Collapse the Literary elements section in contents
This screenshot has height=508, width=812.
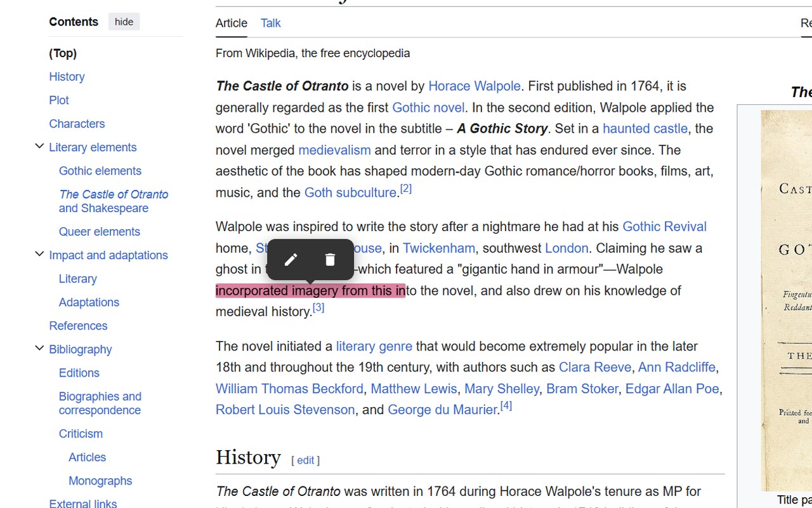tap(39, 147)
